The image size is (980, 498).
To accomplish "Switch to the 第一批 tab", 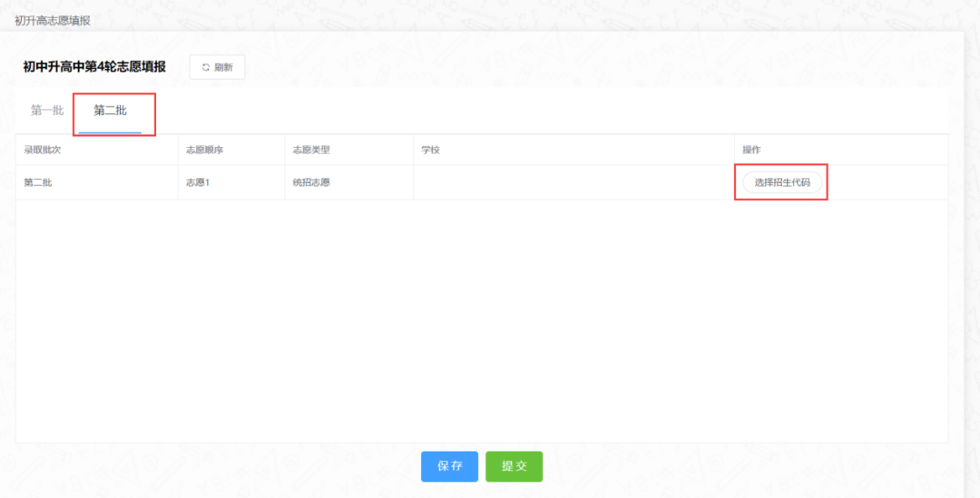I will [x=47, y=111].
